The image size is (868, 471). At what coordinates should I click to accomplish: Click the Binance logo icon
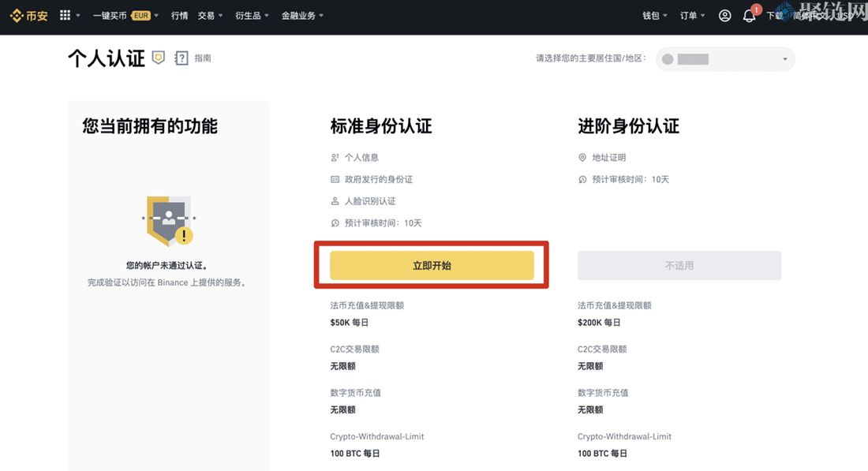pos(17,15)
